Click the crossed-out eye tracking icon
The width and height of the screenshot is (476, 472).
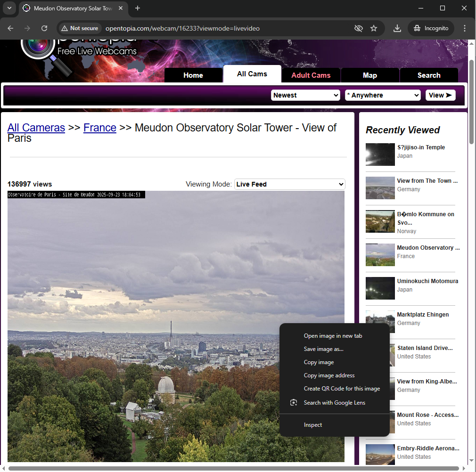(x=358, y=28)
